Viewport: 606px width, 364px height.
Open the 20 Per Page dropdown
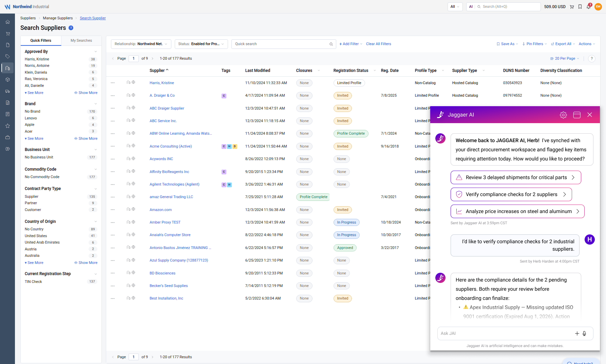coord(565,59)
